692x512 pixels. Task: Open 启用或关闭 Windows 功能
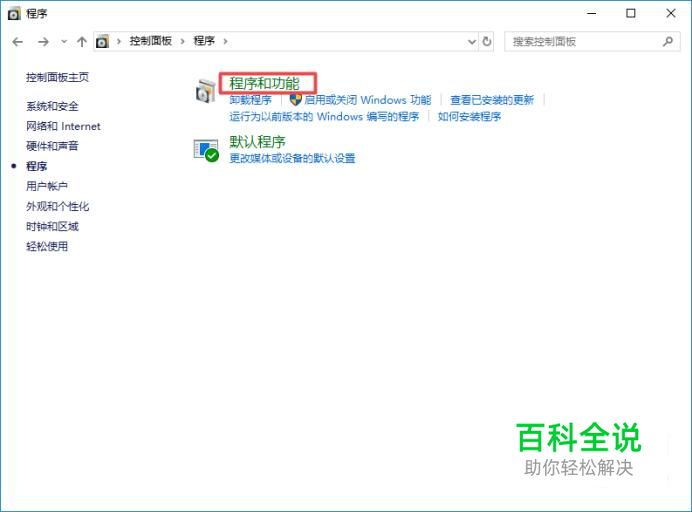(x=368, y=100)
